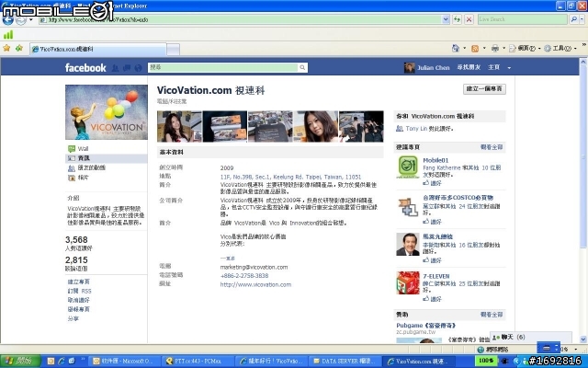Click the 2,815 count below likes
This screenshot has height=368, width=588.
(76, 259)
